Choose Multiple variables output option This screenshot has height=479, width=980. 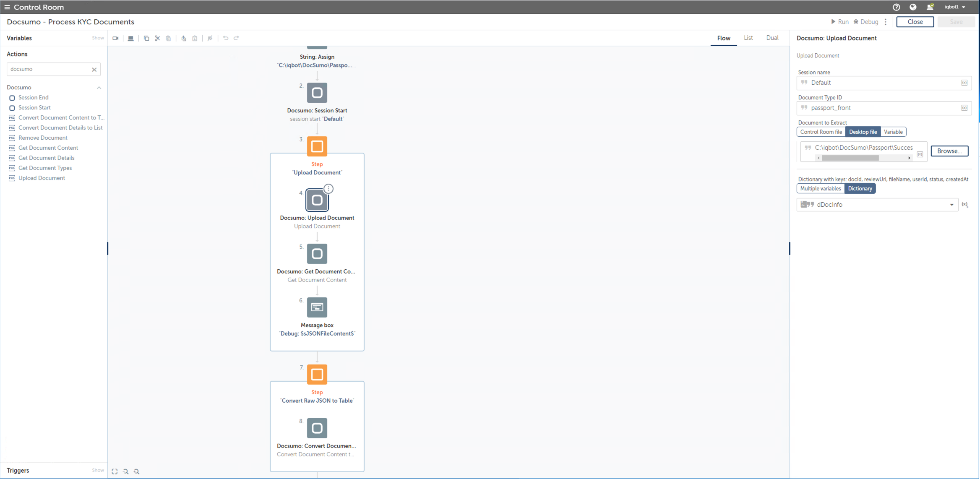820,189
